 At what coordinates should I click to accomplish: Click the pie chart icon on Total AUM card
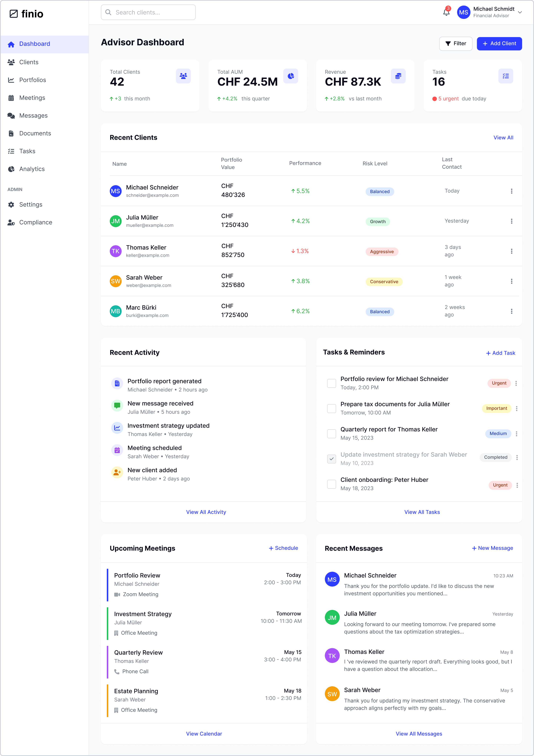291,76
